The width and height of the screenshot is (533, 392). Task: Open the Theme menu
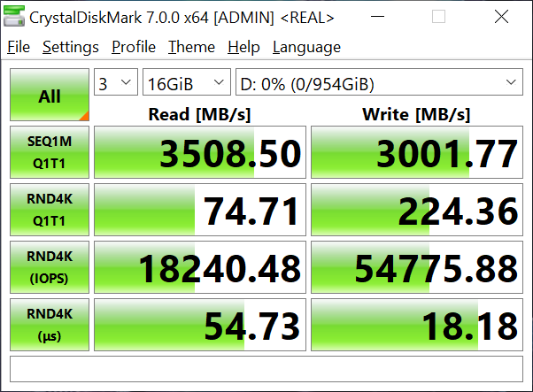192,47
